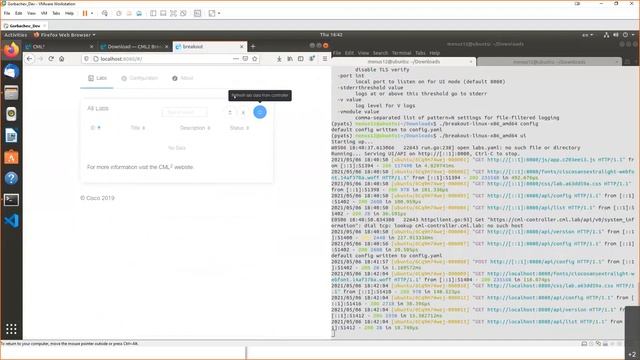Open the About tab
This screenshot has width=640, height=360.
(x=182, y=78)
